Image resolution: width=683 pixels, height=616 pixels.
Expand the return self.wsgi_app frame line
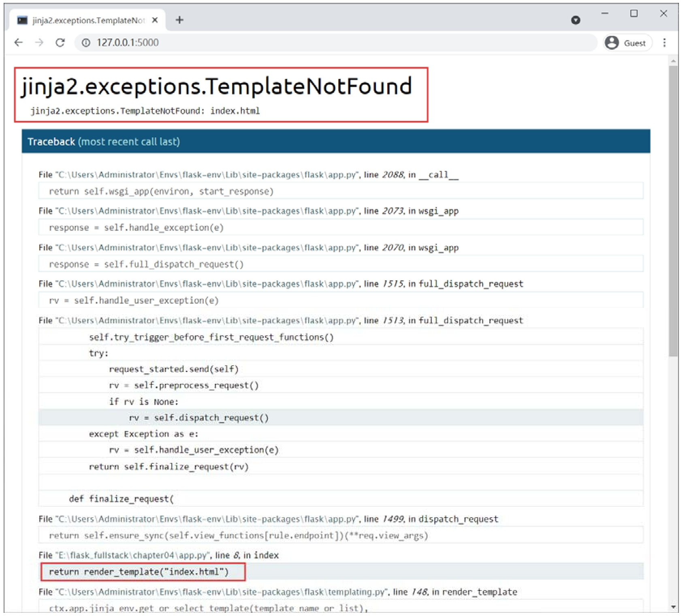341,191
